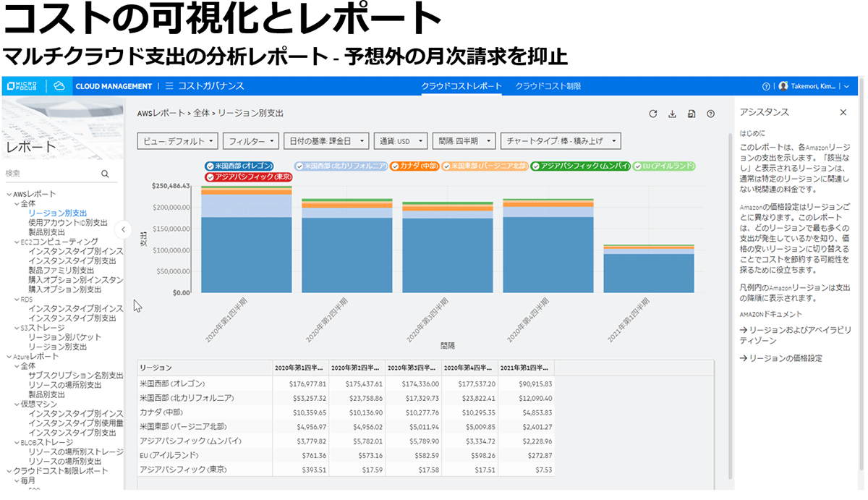Download the current report

tap(673, 114)
